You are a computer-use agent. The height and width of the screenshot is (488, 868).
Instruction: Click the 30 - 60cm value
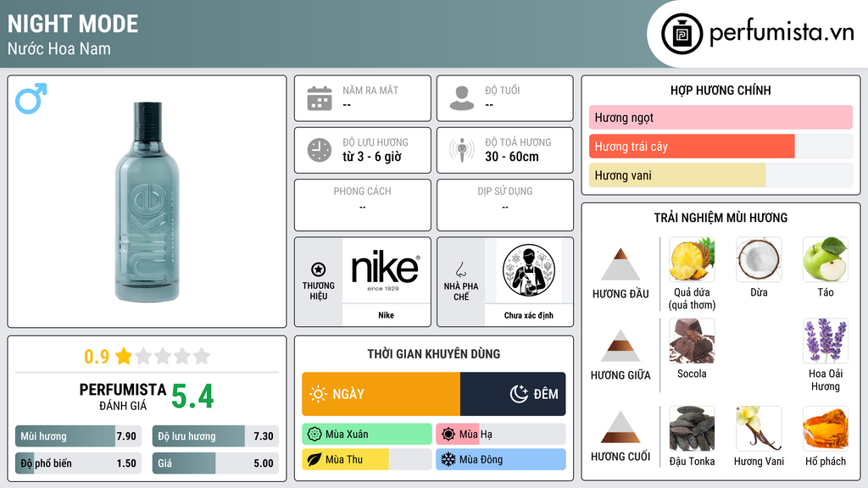tap(512, 157)
